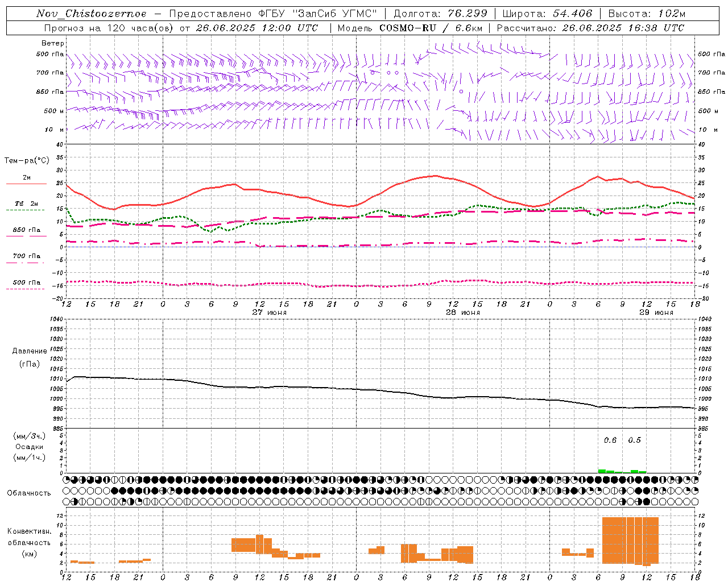728x582 pixels.
Task: Click the 'Широта: 54.406' latitude value
Action: pyautogui.click(x=547, y=14)
